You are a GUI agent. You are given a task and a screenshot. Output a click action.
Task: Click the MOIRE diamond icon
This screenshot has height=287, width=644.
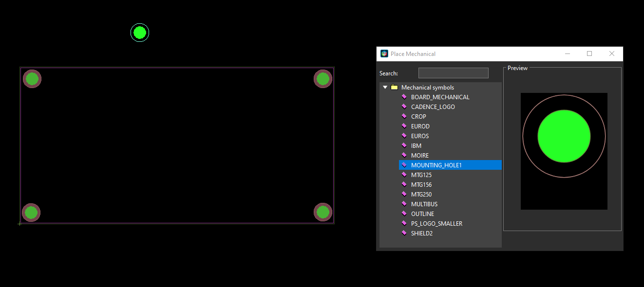click(x=404, y=155)
